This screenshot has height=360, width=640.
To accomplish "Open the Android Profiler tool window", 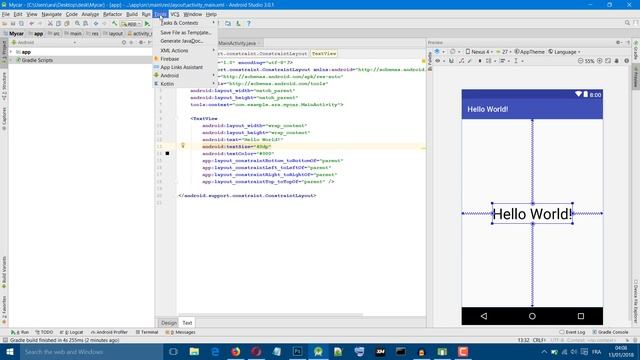I will click(109, 332).
